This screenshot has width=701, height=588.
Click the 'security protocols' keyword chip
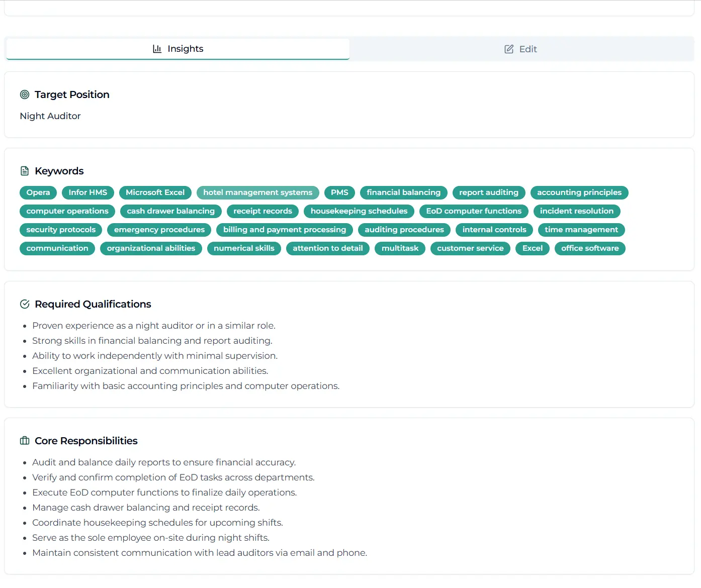point(60,230)
